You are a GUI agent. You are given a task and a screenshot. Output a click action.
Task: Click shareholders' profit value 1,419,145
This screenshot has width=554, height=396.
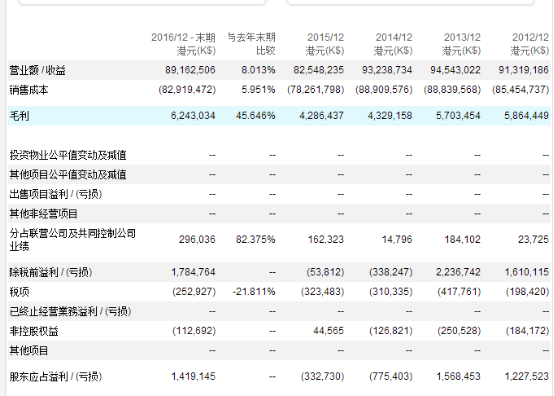[x=193, y=376]
